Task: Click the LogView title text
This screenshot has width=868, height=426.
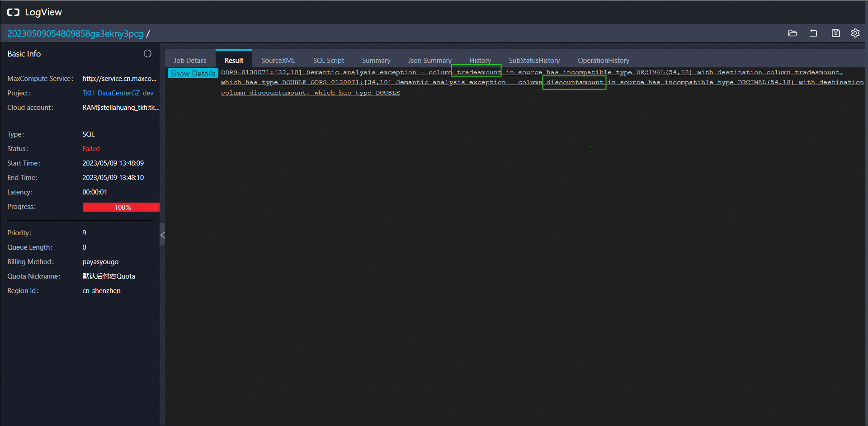Action: [x=43, y=12]
